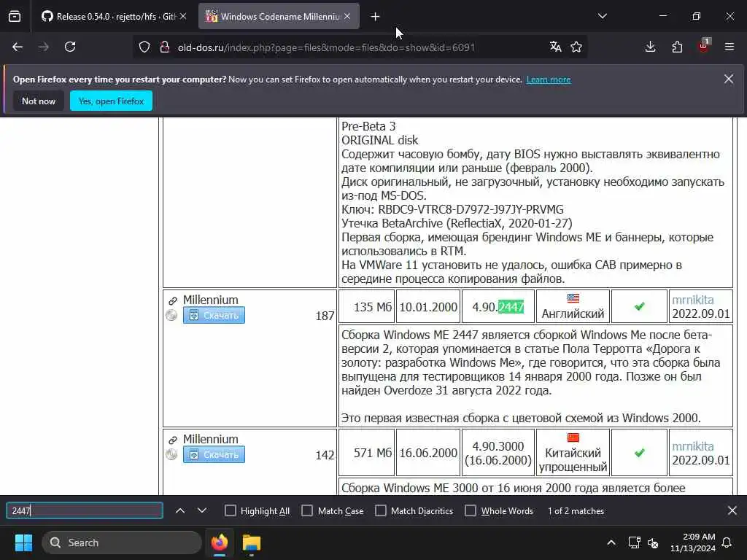Translate this page icon
Viewport: 747px width, 560px height.
pyautogui.click(x=555, y=47)
